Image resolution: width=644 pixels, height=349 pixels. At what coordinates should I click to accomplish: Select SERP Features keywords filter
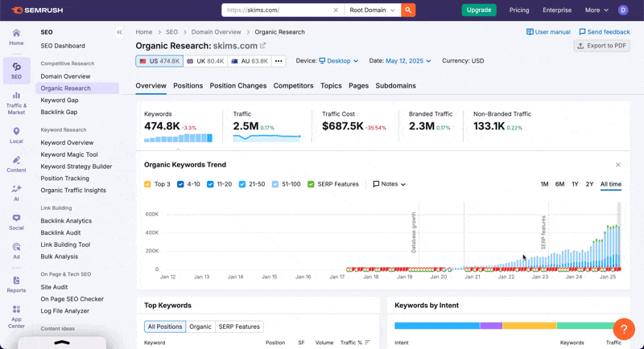(x=239, y=326)
